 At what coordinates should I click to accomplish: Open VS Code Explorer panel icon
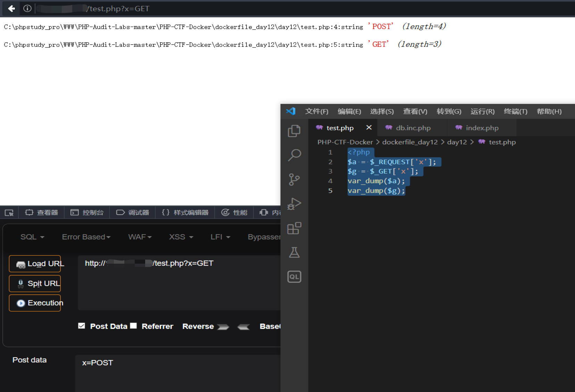(x=294, y=131)
